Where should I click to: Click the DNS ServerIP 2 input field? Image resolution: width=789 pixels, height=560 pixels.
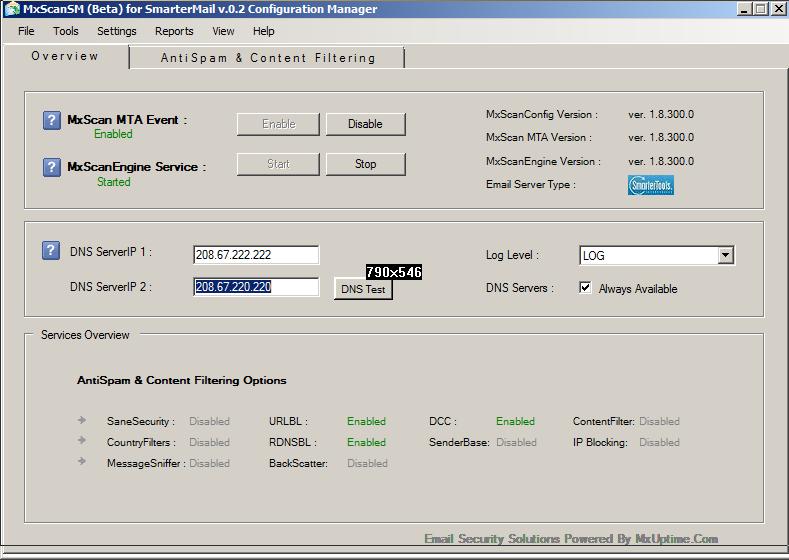pos(256,287)
